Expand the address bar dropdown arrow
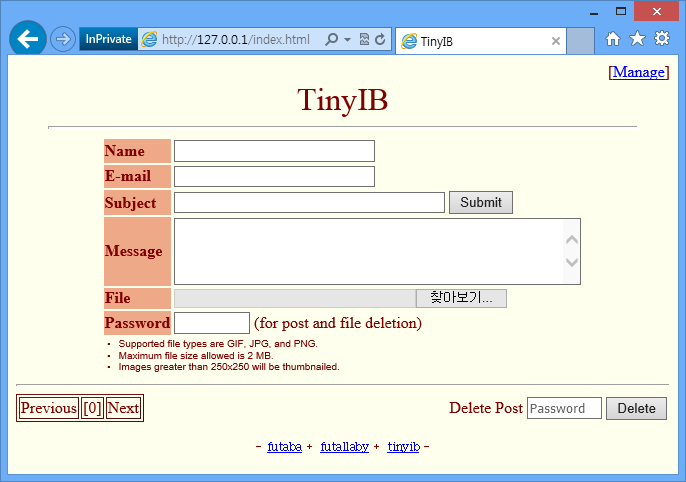 346,40
